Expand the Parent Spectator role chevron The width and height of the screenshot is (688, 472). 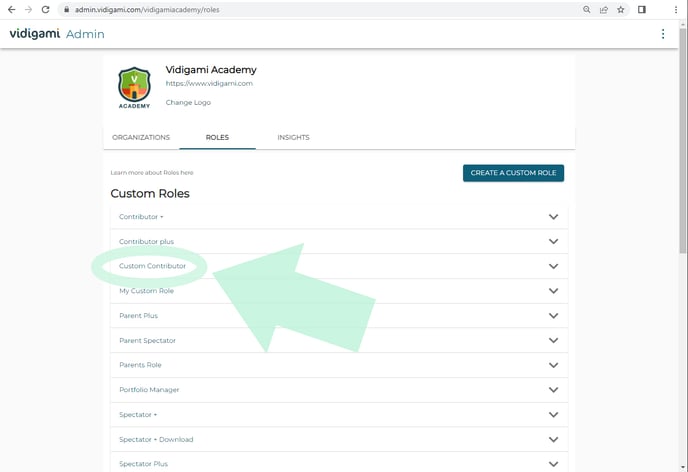[x=553, y=340]
